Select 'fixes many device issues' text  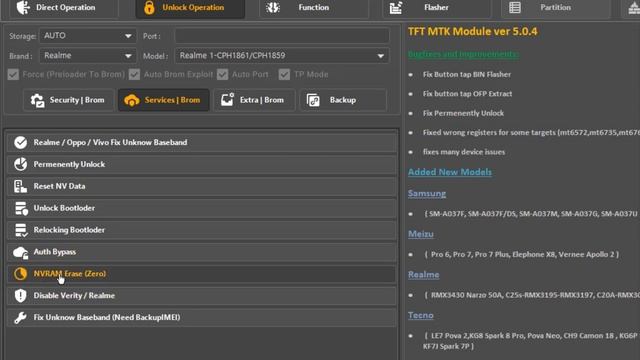coord(464,152)
